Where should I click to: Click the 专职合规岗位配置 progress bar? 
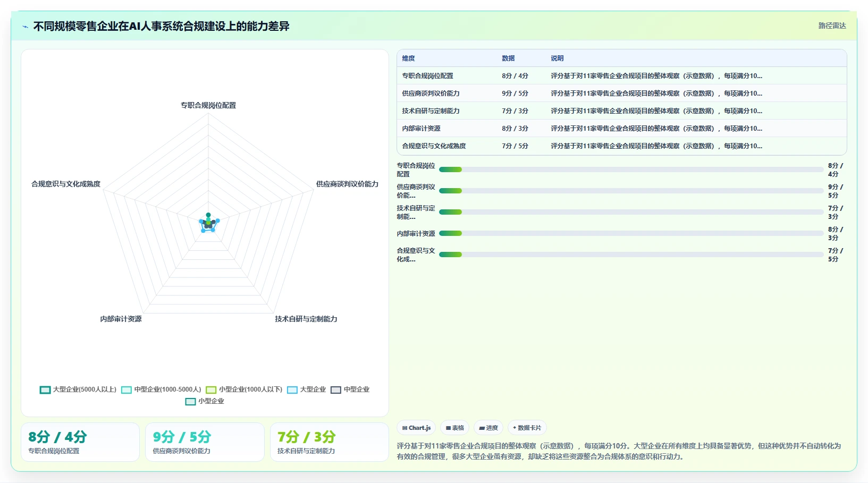[x=631, y=170]
